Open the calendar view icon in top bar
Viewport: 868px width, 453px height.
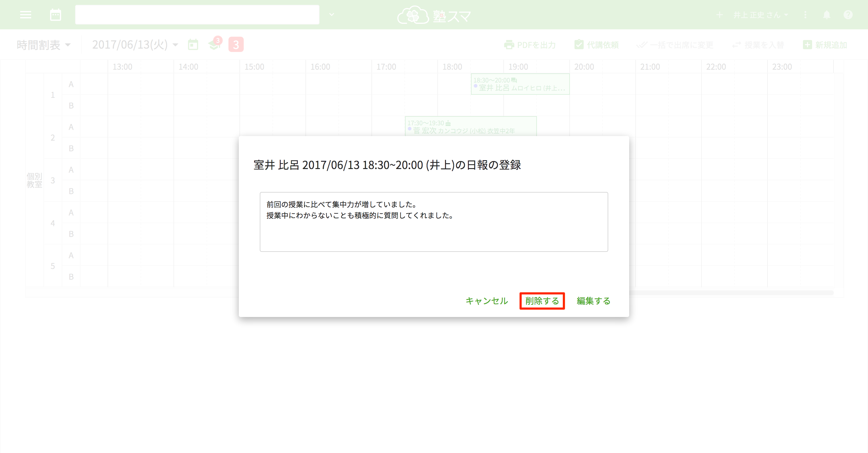[55, 14]
